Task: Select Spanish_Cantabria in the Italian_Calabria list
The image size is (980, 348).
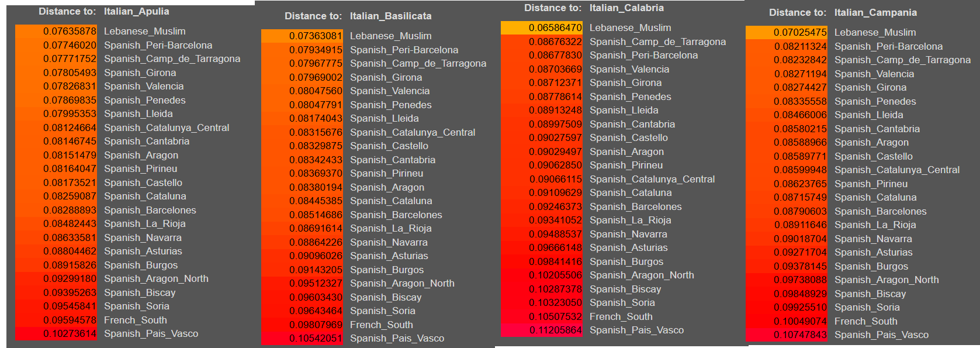Action: point(632,125)
